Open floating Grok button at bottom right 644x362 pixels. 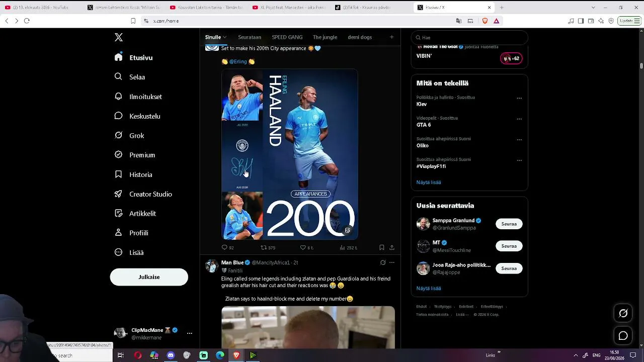[x=623, y=313]
